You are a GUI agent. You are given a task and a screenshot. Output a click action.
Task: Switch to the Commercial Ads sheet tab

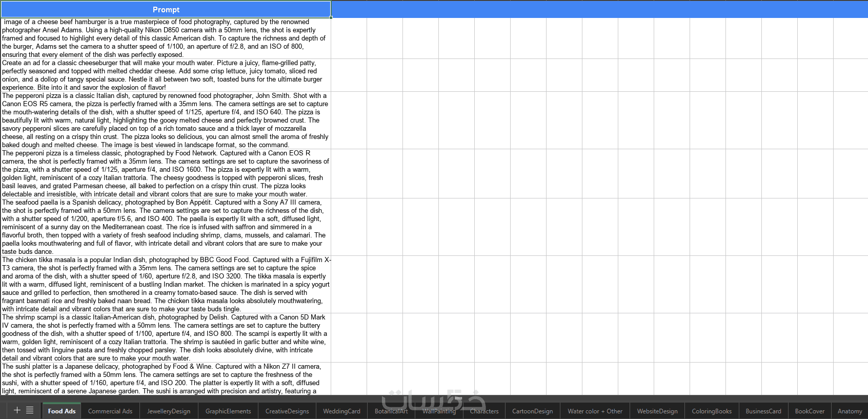pos(110,411)
